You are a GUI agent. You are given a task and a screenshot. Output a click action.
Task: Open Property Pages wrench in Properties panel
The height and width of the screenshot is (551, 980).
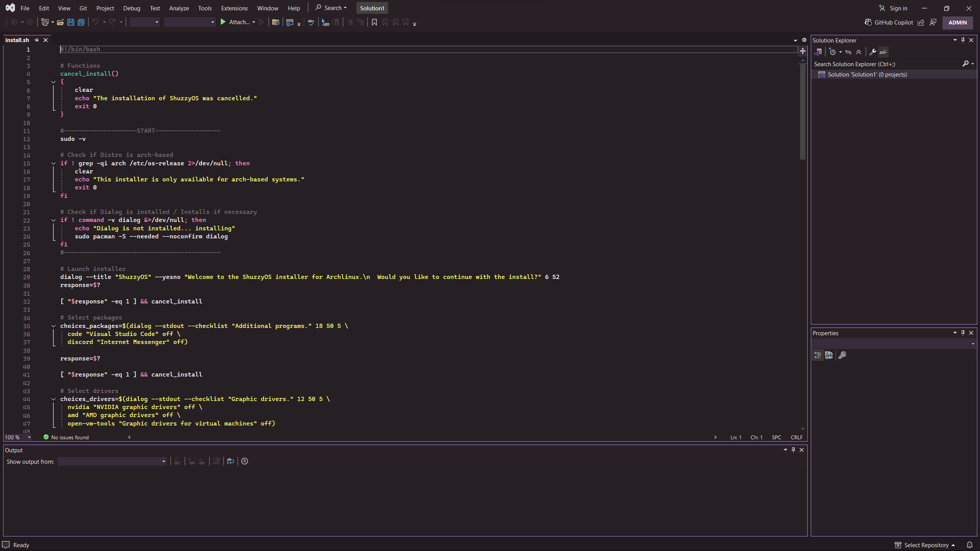click(842, 355)
